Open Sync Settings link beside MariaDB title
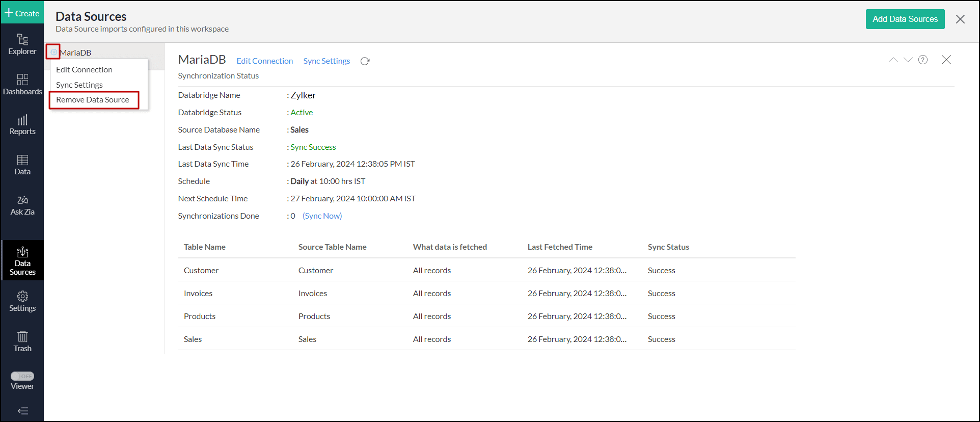Image resolution: width=980 pixels, height=422 pixels. point(326,61)
